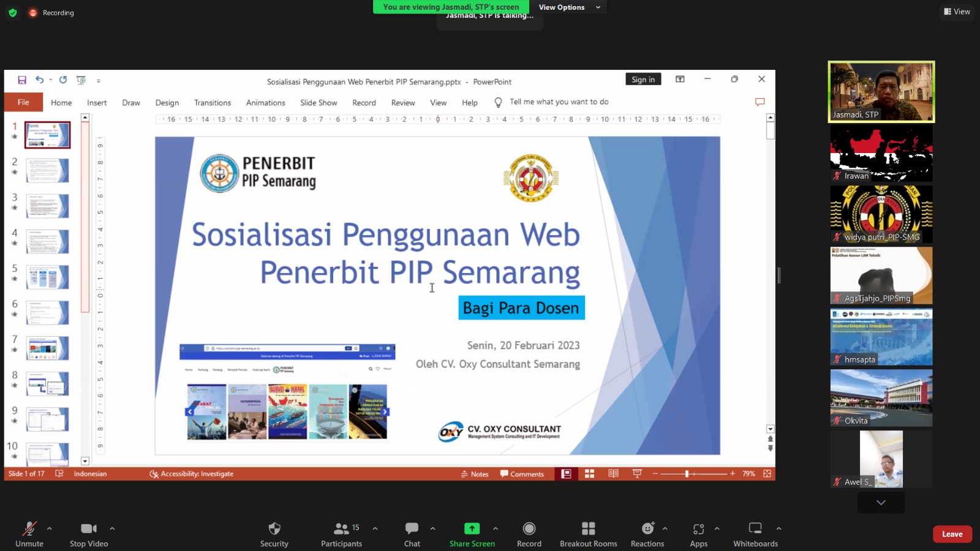The width and height of the screenshot is (980, 551).
Task: Click the Indonesian language indicator
Action: (x=90, y=474)
